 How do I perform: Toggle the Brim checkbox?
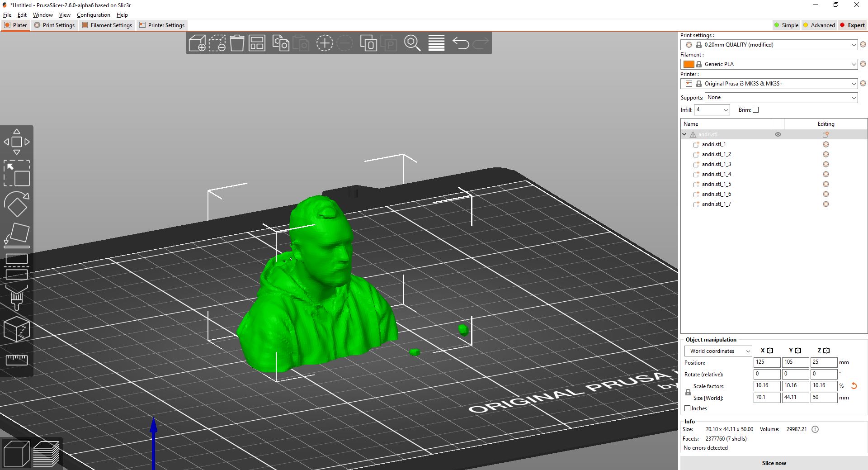[x=755, y=109]
